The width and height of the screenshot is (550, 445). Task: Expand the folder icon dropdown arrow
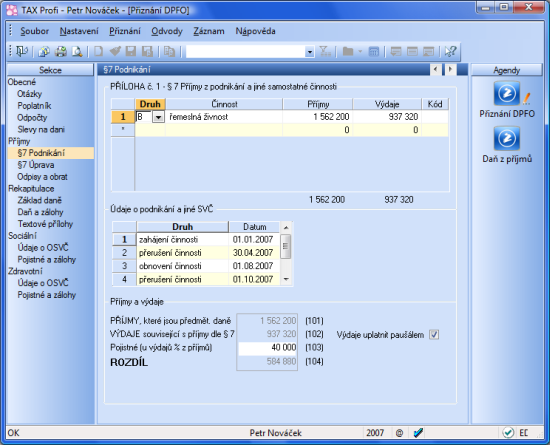click(360, 52)
